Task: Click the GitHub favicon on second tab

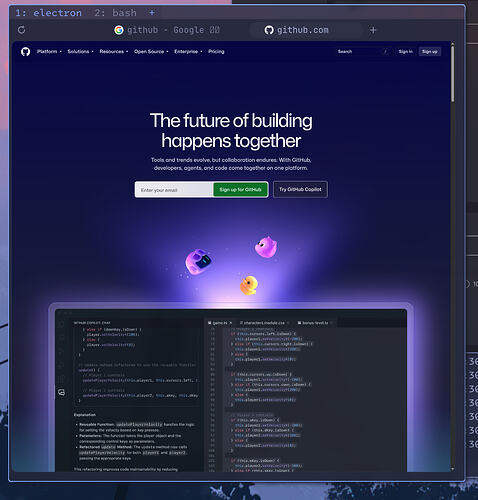Action: [269, 30]
